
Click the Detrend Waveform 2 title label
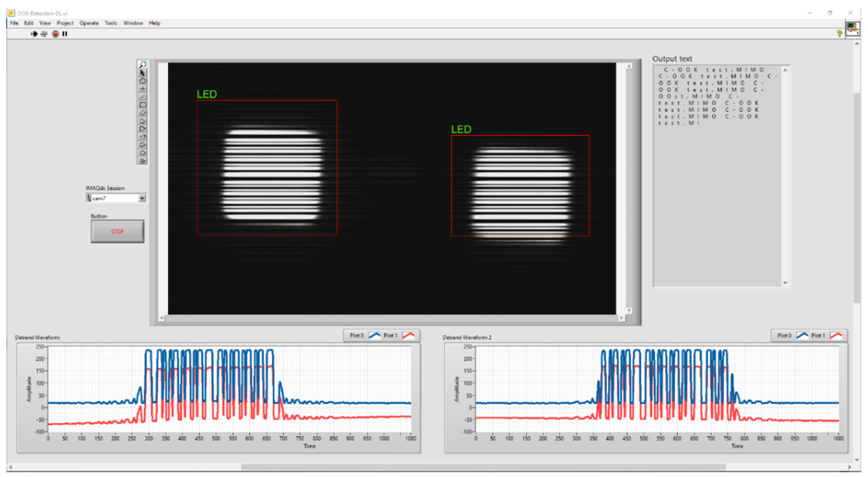coord(467,337)
